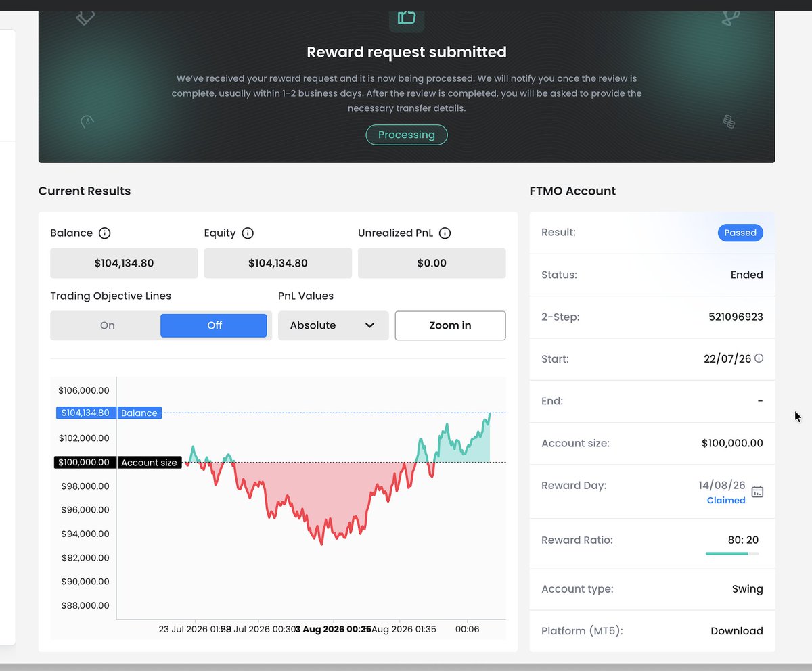Image resolution: width=812 pixels, height=671 pixels.
Task: Select the $106,000.00 y-axis label
Action: pyautogui.click(x=84, y=390)
